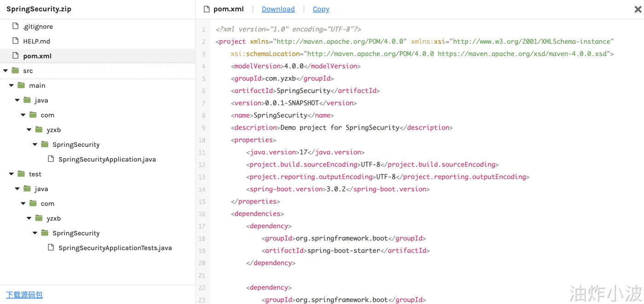The width and height of the screenshot is (644, 304).
Task: Click the Download link
Action: [x=278, y=9]
